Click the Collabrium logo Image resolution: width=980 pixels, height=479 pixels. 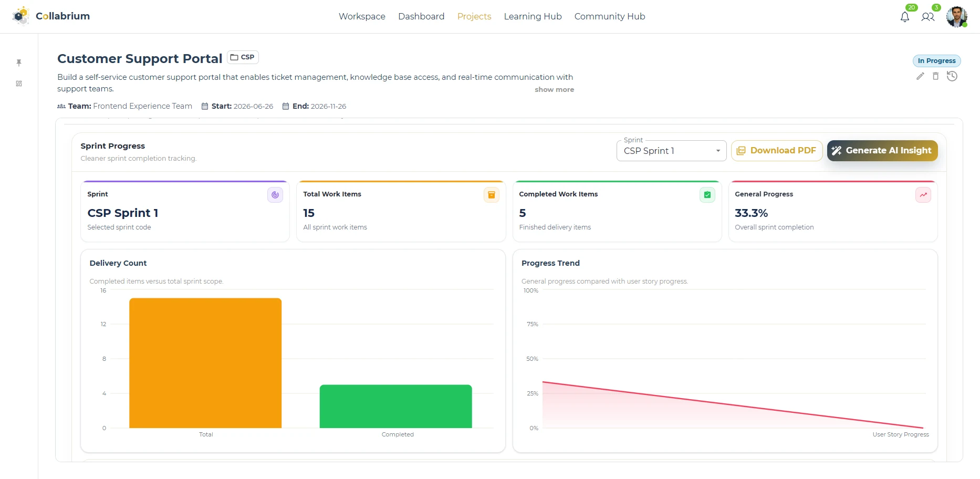click(x=51, y=16)
